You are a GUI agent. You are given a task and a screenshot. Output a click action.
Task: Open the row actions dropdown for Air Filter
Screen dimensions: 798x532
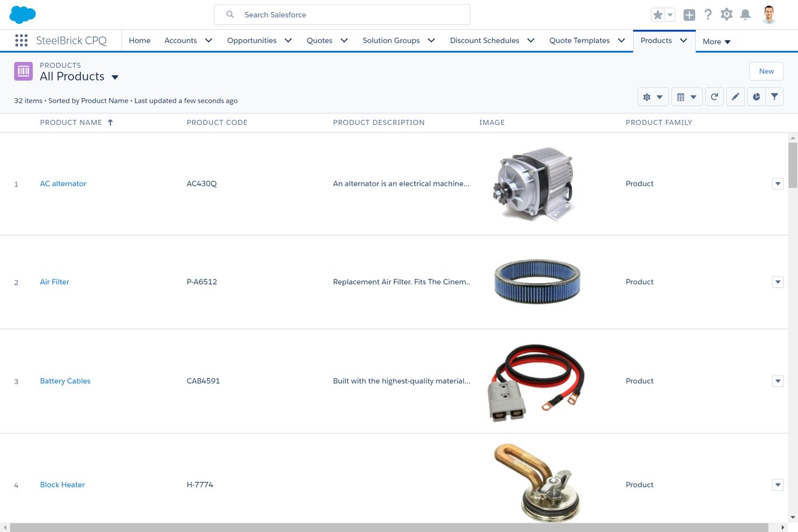click(x=778, y=282)
